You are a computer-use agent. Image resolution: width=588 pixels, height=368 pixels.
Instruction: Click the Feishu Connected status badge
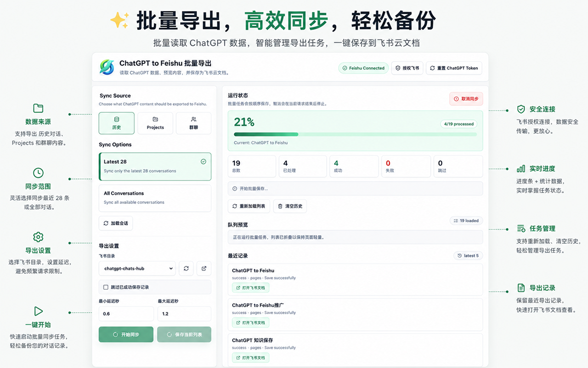pyautogui.click(x=363, y=68)
